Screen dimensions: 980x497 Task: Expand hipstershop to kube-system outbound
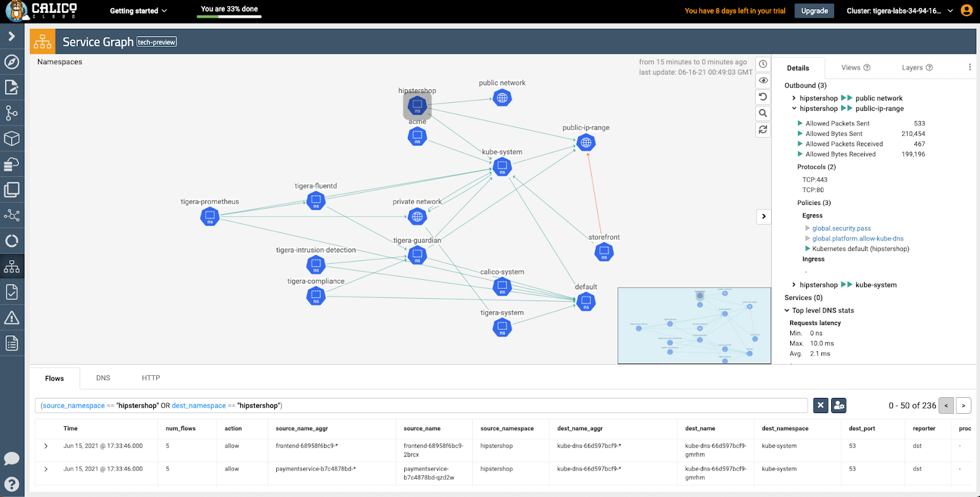point(794,285)
